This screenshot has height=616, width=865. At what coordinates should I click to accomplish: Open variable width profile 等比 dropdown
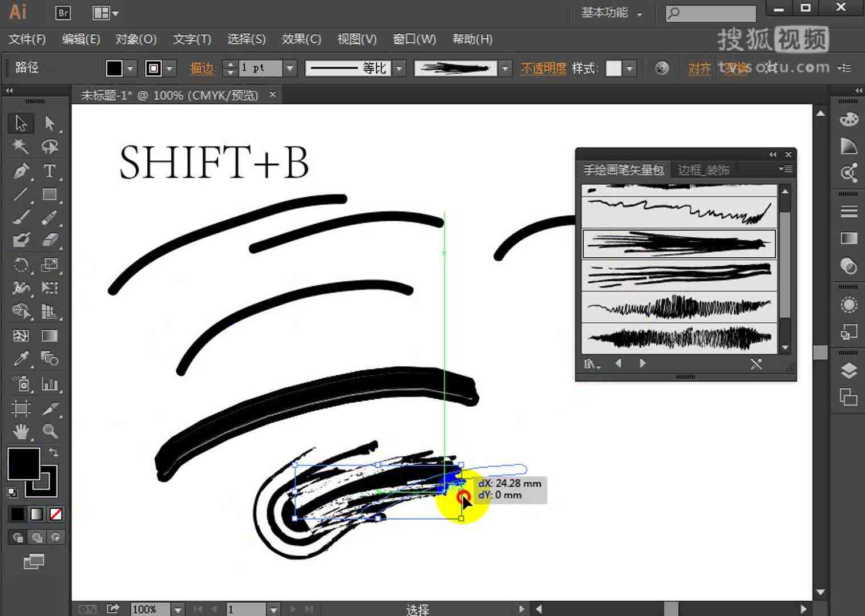(399, 68)
